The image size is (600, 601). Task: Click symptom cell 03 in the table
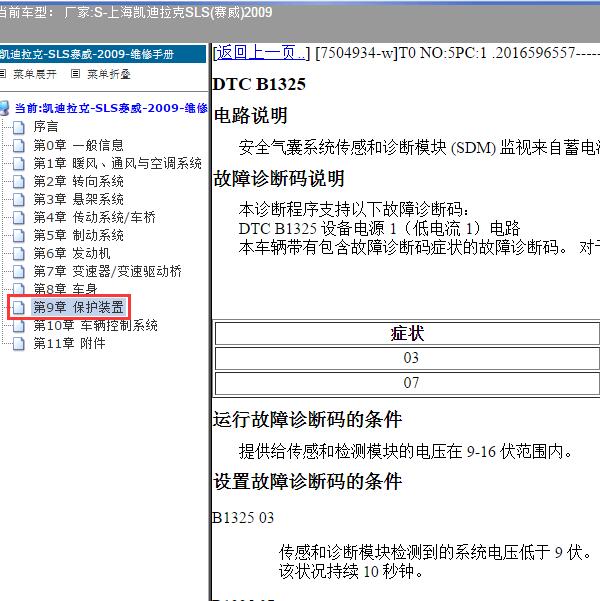[407, 358]
